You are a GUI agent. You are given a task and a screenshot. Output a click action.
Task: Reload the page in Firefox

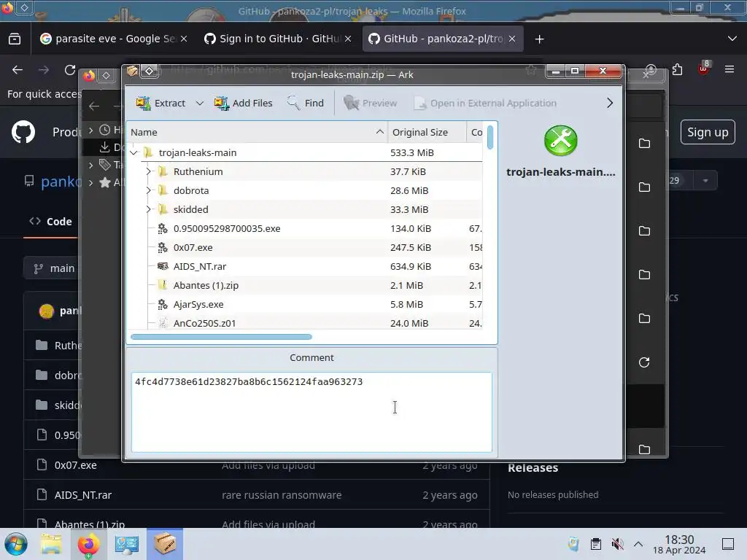pos(70,70)
